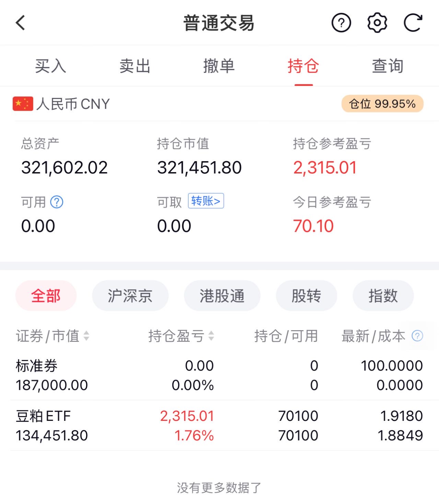Switch to the 买入 tab
Image resolution: width=439 pixels, height=504 pixels.
tap(50, 66)
